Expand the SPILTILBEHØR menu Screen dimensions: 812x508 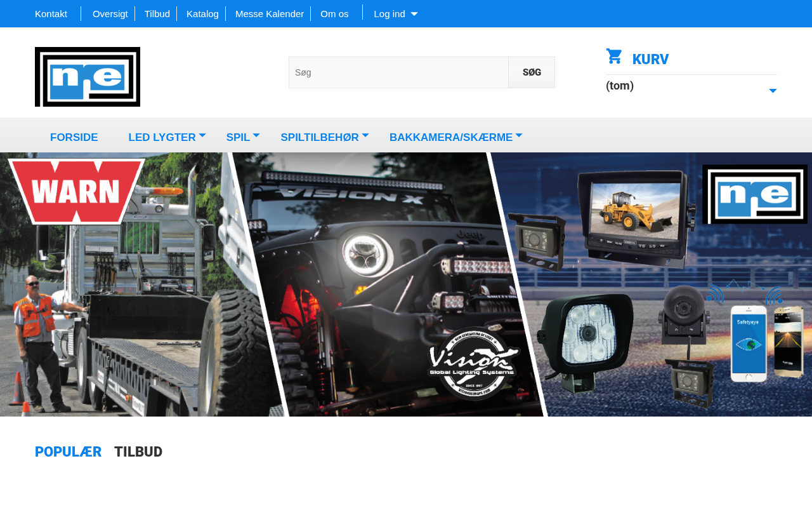pos(325,137)
